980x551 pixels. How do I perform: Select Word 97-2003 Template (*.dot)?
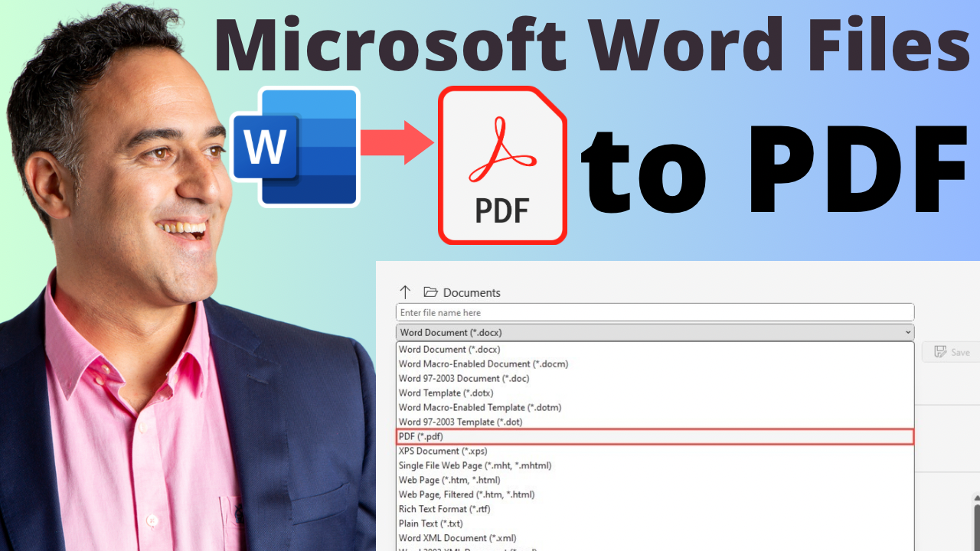coord(655,422)
